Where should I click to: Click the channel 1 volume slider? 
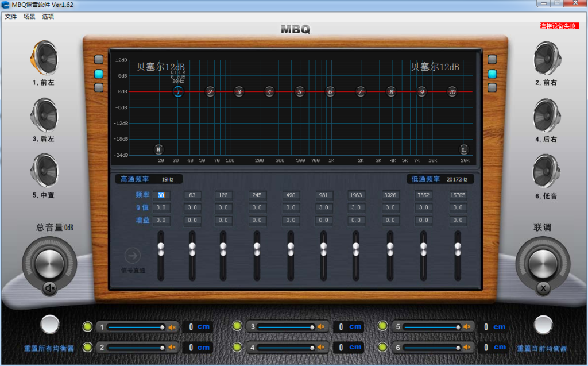click(x=136, y=328)
